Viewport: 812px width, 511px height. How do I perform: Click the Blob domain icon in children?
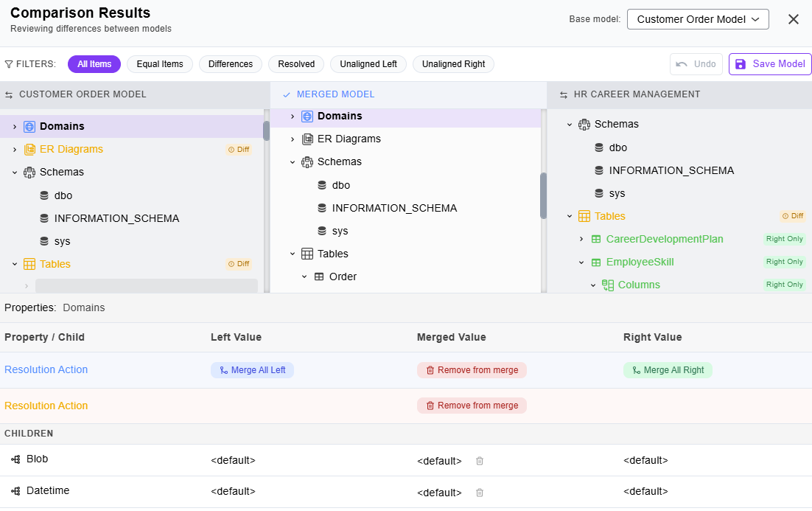point(15,459)
